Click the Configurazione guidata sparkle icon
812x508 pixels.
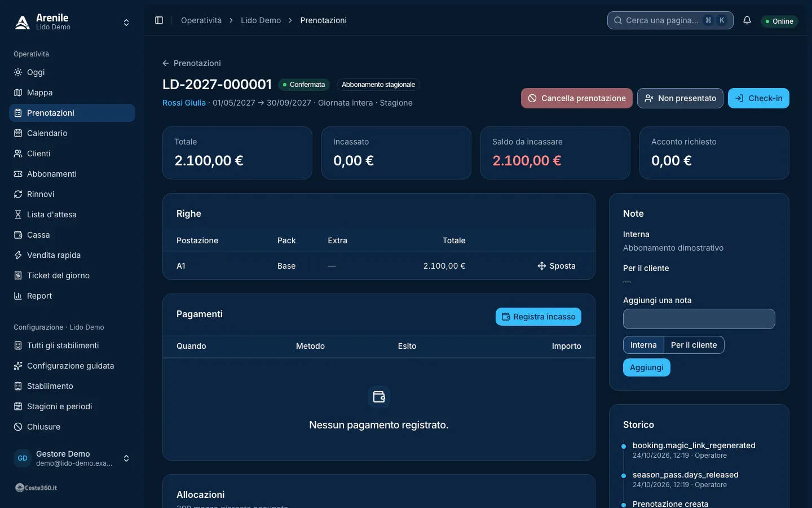[18, 366]
